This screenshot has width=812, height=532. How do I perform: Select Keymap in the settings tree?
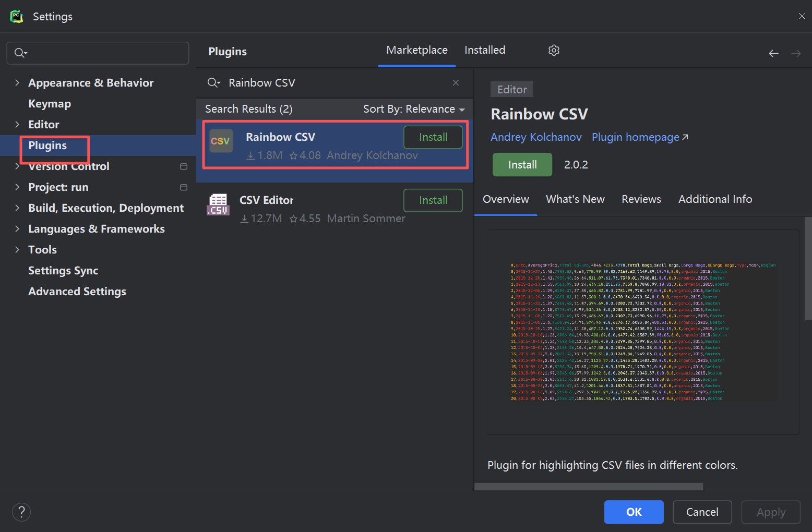(x=50, y=104)
